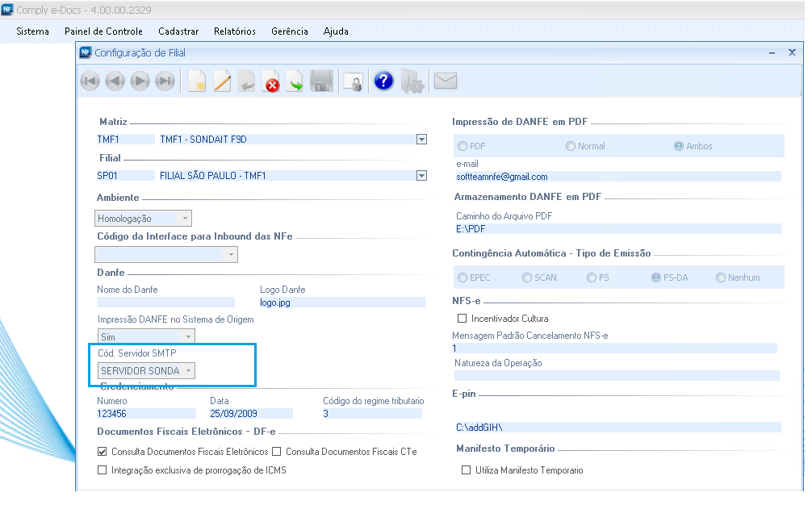The image size is (812, 505).
Task: Open the Relatórios menu
Action: [x=234, y=31]
